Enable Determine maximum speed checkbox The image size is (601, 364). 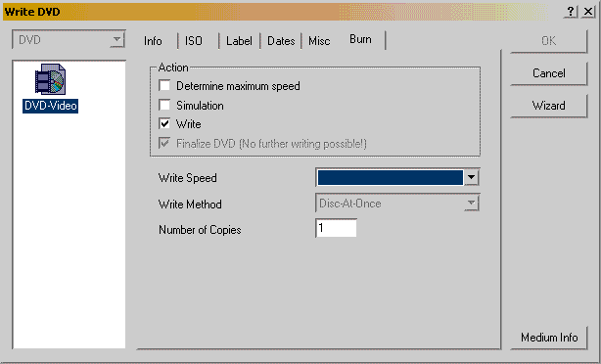(x=164, y=85)
